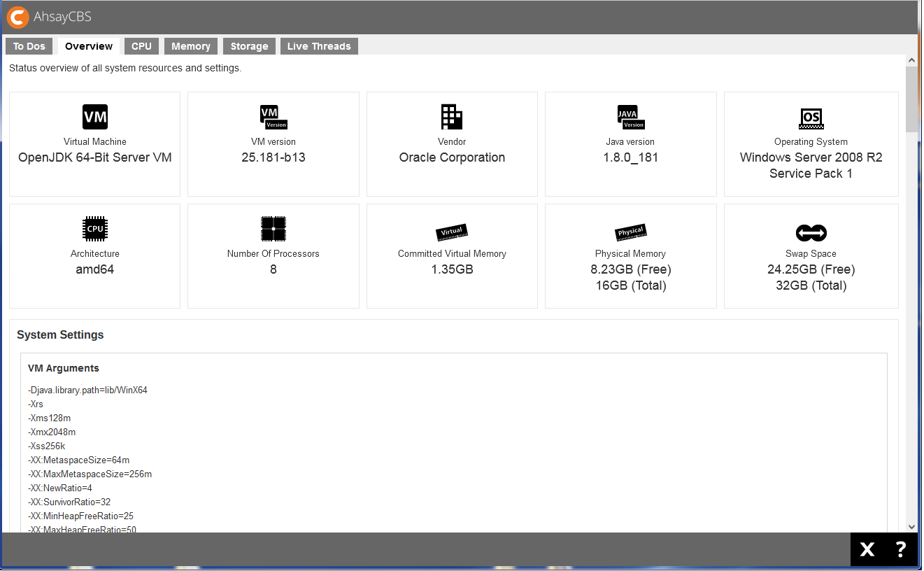Viewport: 924px width, 571px height.
Task: Open the Storage tab
Action: coord(249,45)
